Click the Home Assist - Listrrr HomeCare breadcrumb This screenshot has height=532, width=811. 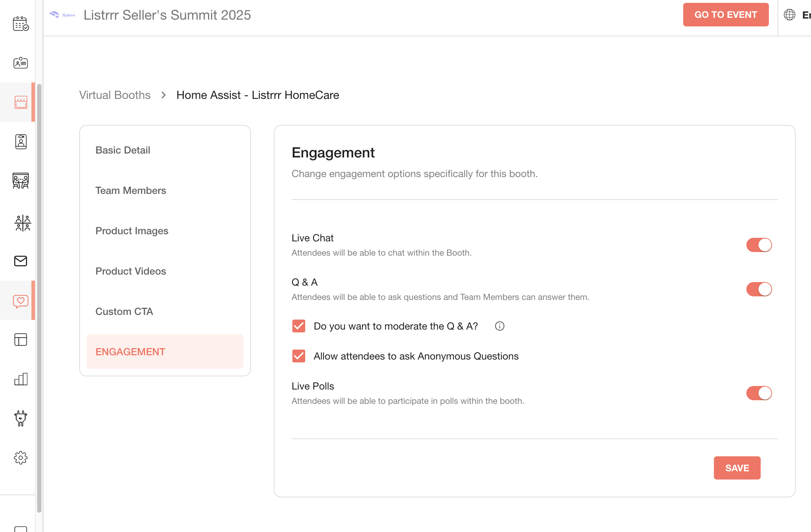(x=257, y=95)
